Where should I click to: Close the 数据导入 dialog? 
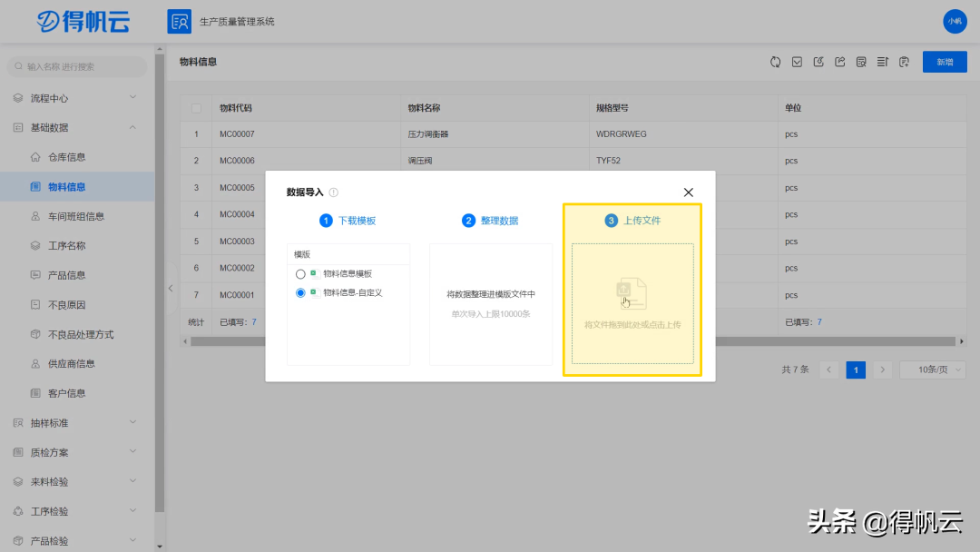click(688, 192)
